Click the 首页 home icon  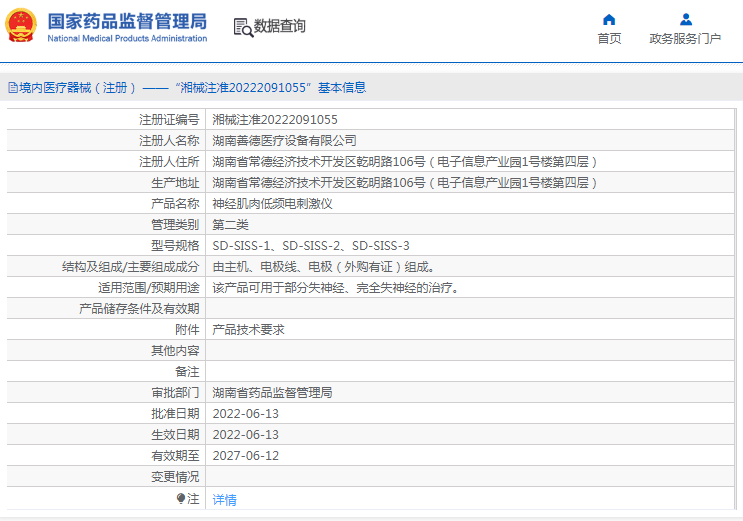coord(609,19)
